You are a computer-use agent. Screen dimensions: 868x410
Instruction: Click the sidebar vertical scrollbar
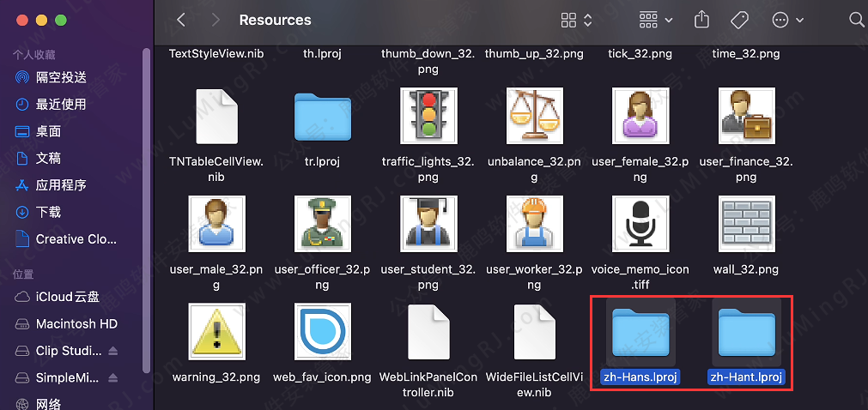point(146,214)
